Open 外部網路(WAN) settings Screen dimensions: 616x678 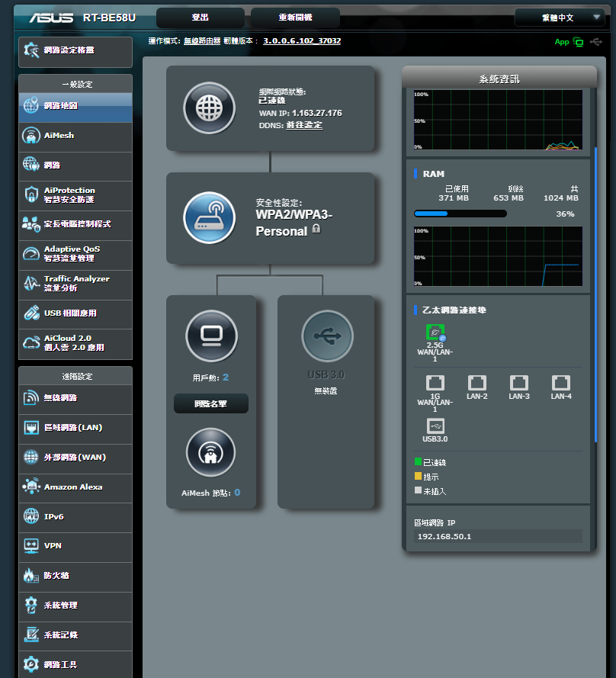click(x=75, y=458)
